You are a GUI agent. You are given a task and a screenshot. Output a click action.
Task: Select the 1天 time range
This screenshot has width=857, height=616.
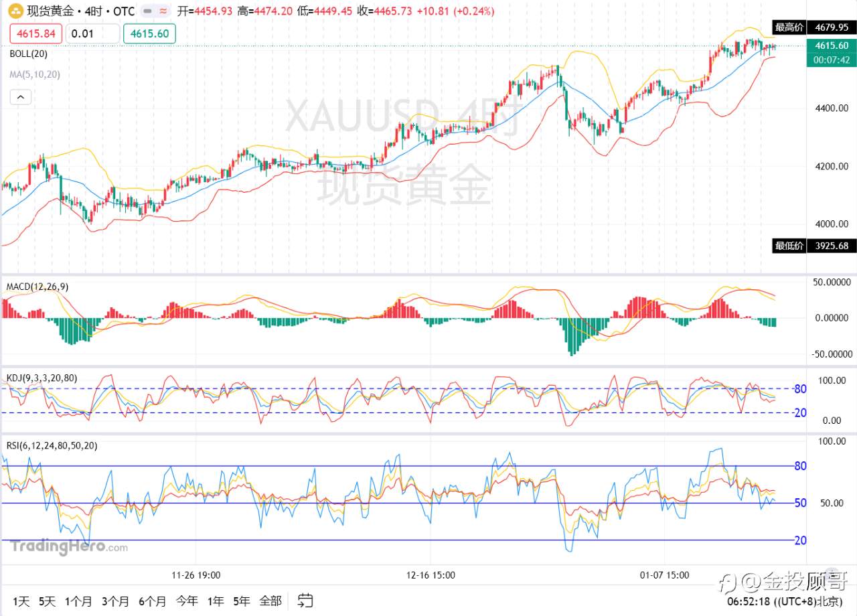pos(21,601)
